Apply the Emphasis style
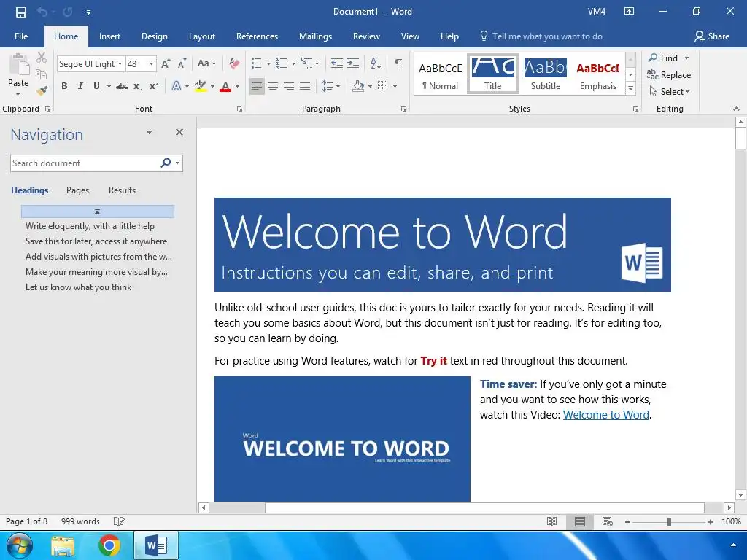This screenshot has width=747, height=560. (598, 74)
